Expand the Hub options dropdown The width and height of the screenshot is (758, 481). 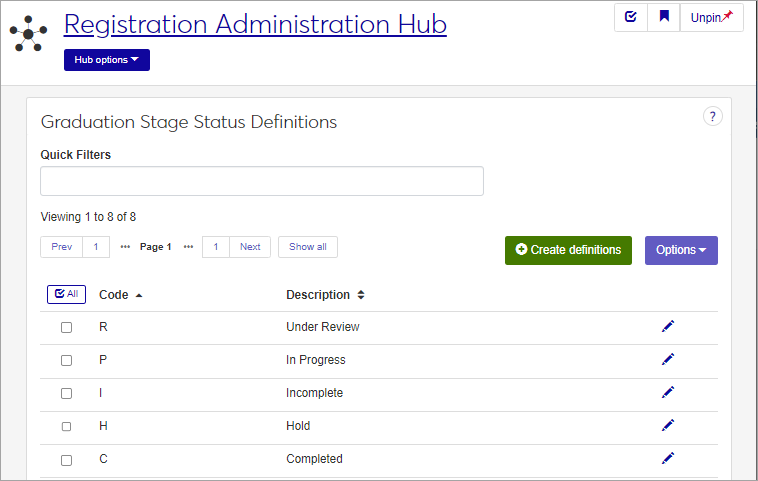point(107,60)
